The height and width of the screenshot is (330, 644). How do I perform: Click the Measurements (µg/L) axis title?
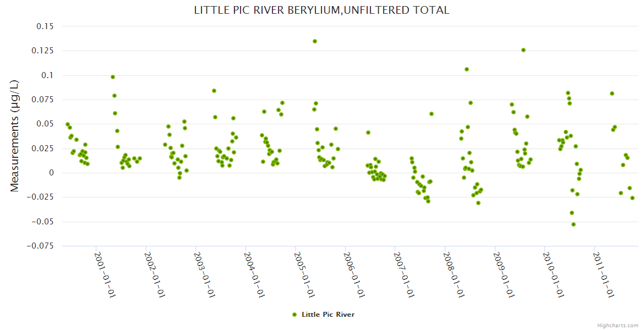click(x=14, y=136)
